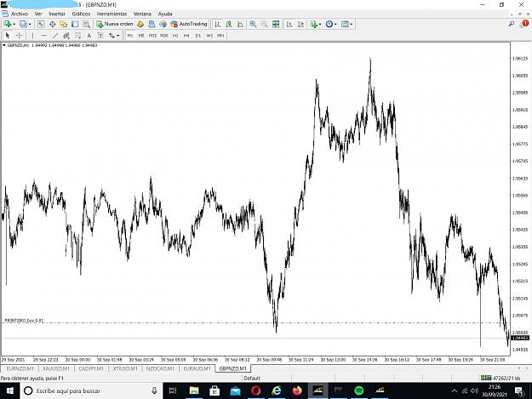
Task: Open the new chart button
Action: pos(7,24)
